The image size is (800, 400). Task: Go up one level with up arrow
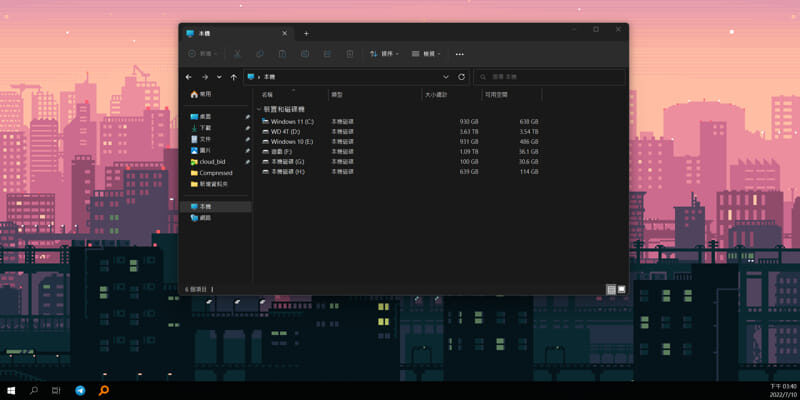(x=234, y=77)
